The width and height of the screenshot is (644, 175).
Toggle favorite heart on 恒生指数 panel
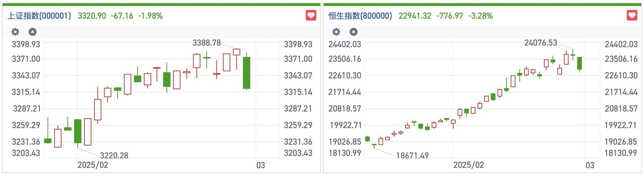(x=632, y=15)
